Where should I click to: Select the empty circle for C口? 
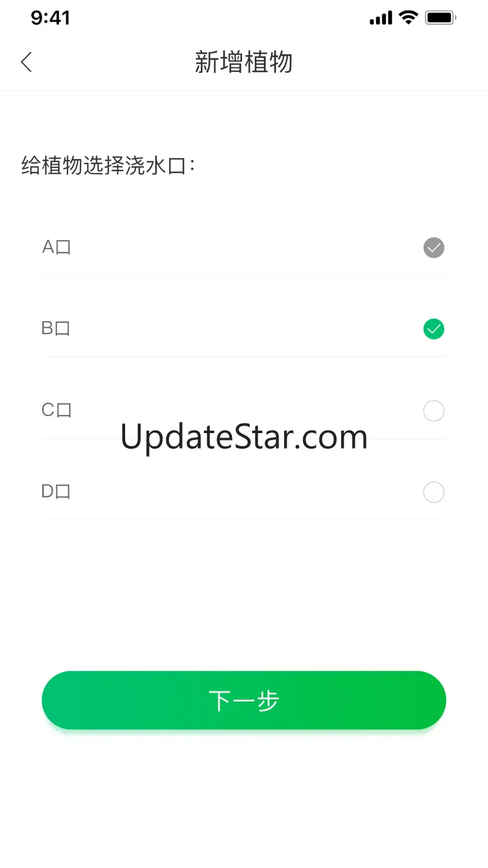[434, 411]
